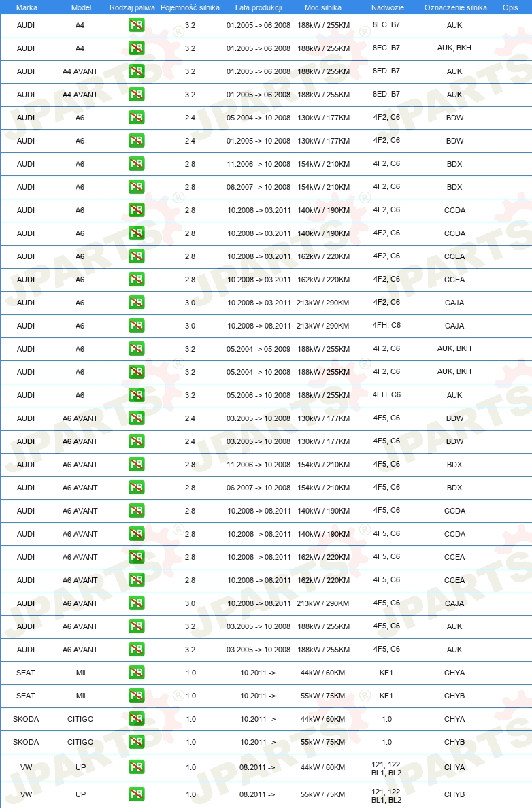Click fuel icon in A6 4F2 CAJA row
This screenshot has width=532, height=808.
(x=137, y=303)
